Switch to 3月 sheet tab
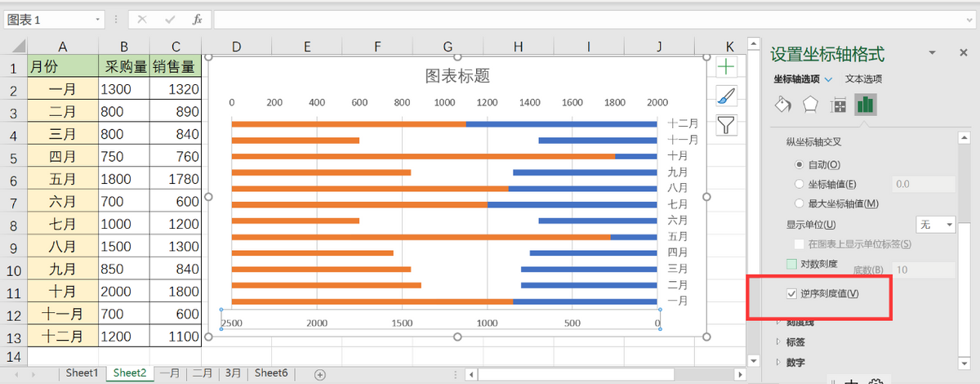This screenshot has height=384, width=980. [233, 373]
